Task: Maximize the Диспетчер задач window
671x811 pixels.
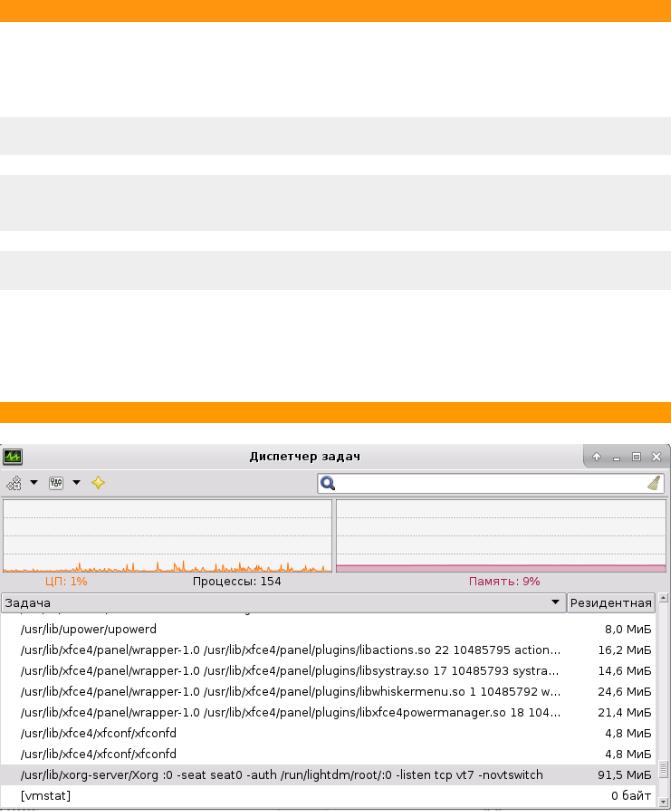Action: click(x=636, y=457)
